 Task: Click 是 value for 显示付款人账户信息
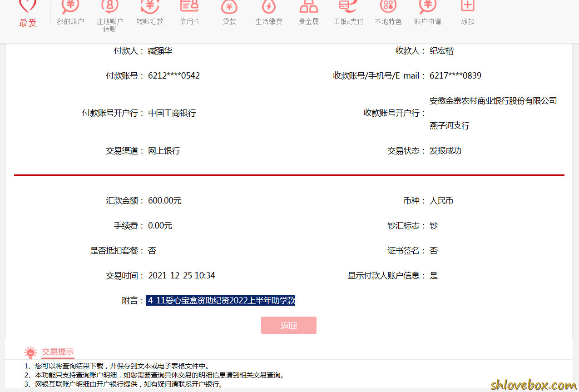[x=434, y=276]
